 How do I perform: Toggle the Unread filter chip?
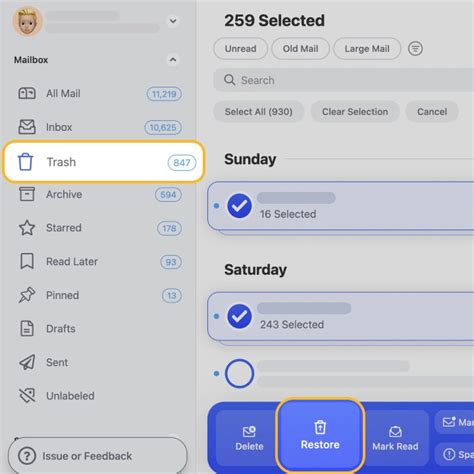point(240,49)
